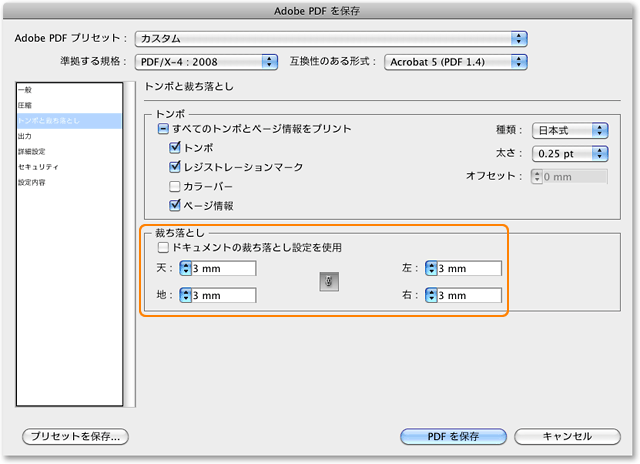640x464 pixels.
Task: Open the Adobe PDF プリセット dropdown
Action: point(331,38)
